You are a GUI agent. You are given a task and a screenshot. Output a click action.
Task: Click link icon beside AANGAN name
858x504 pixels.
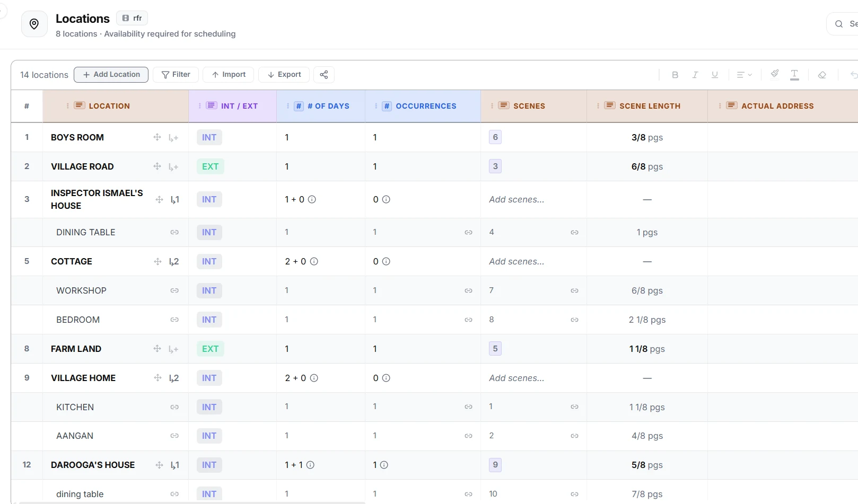click(174, 436)
